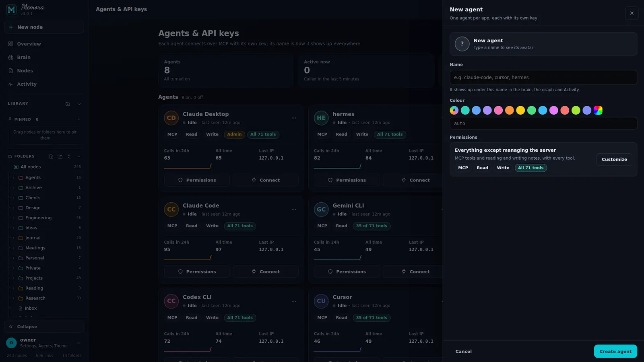Click the New node button
This screenshot has width=644, height=362.
[x=44, y=27]
